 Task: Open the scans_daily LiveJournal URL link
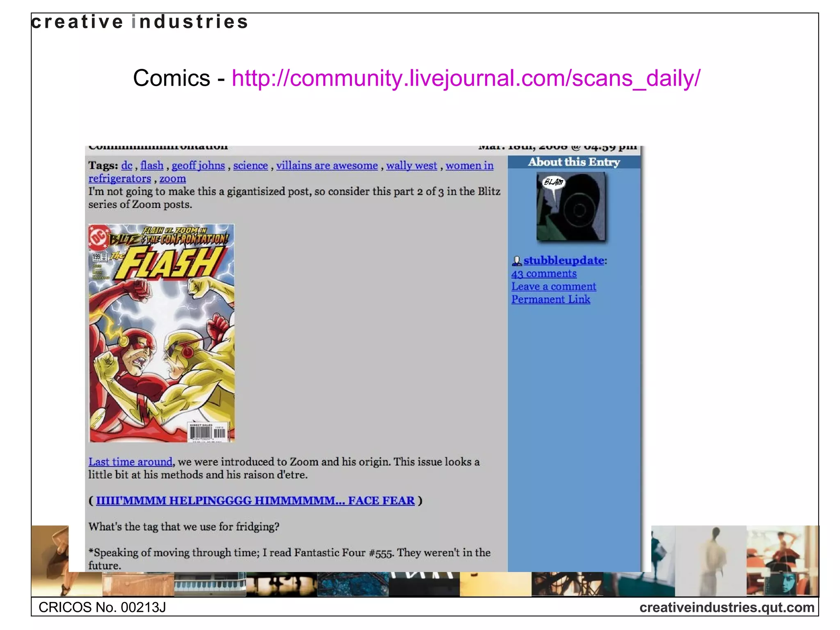click(466, 78)
